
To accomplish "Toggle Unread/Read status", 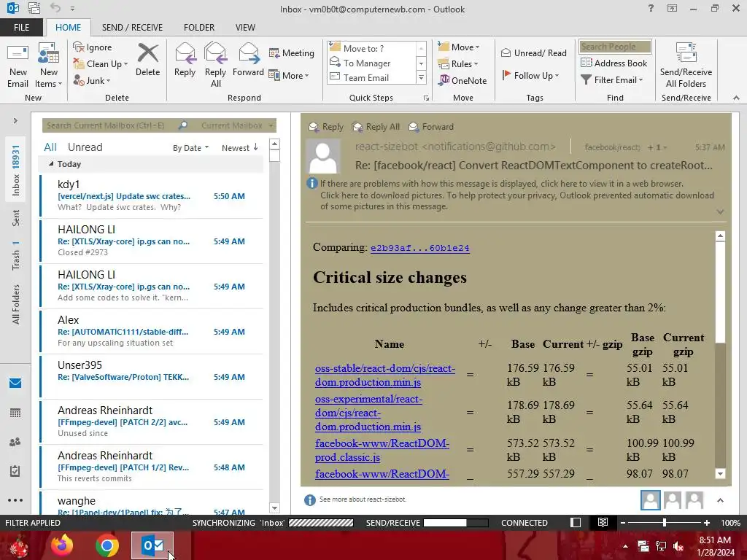I will click(534, 52).
